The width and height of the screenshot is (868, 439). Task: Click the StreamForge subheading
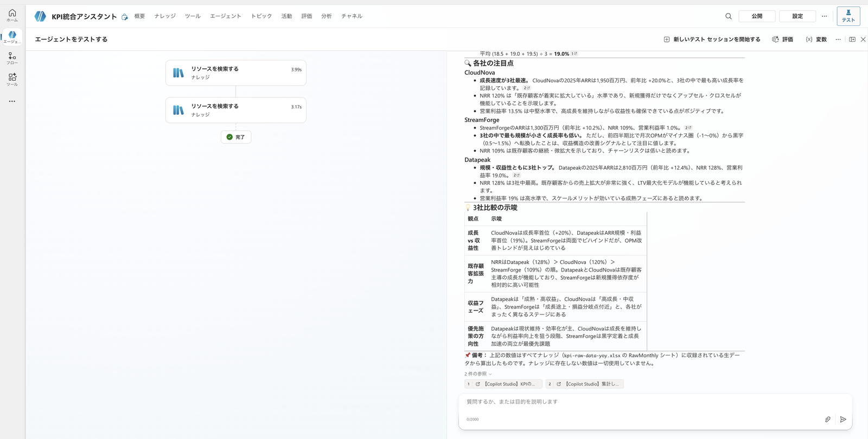point(482,120)
